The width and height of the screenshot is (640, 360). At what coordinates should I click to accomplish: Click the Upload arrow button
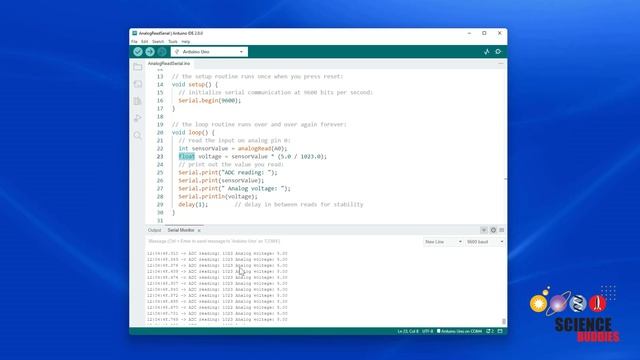[x=150, y=52]
